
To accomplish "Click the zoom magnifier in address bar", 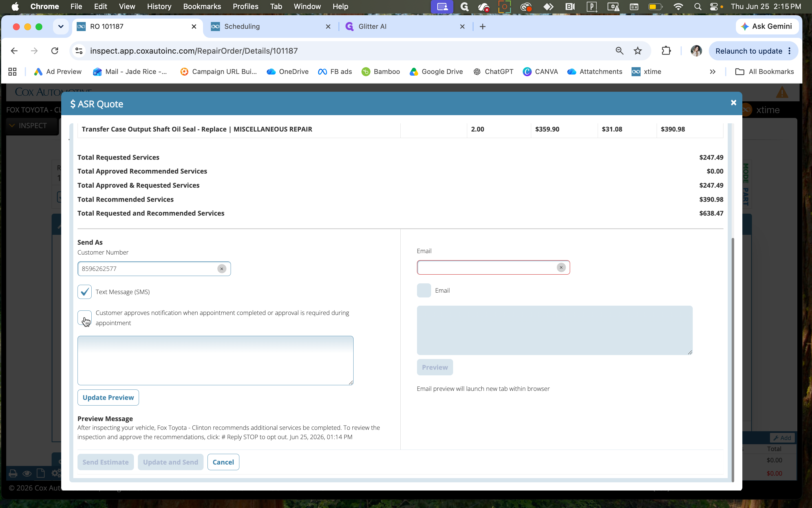I will point(619,51).
